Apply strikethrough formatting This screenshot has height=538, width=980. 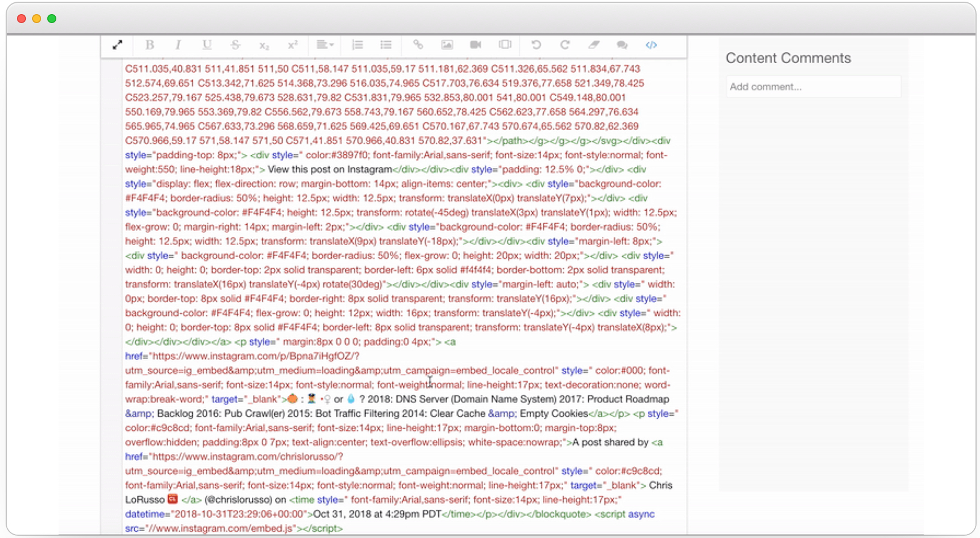(235, 45)
